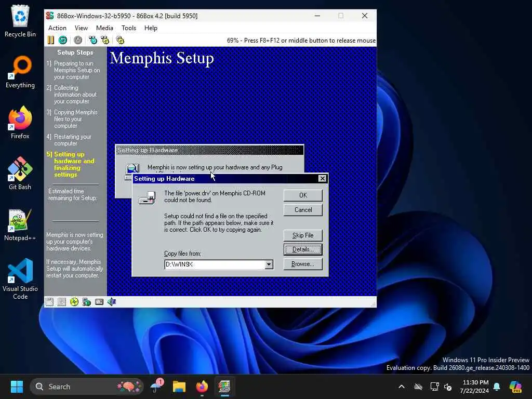Select the Git Bash desktop shortcut
532x399 pixels.
coord(20,174)
